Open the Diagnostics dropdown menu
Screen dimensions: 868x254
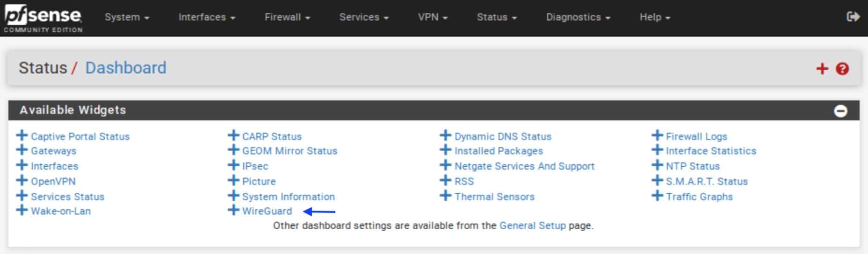(x=578, y=17)
